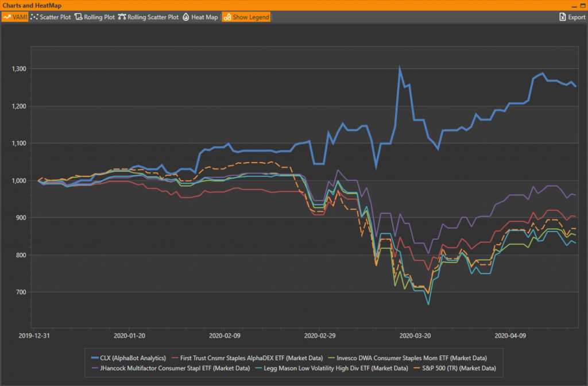This screenshot has width=588, height=386.
Task: Click the blue CLX legend color swatch
Action: (x=92, y=358)
